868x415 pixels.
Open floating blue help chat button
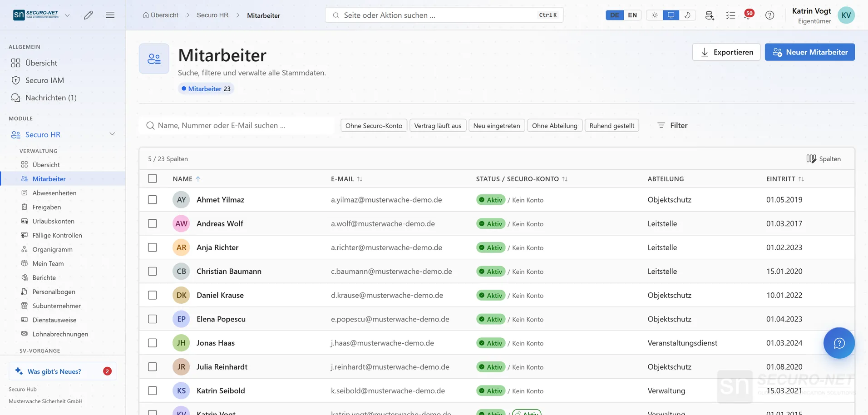pyautogui.click(x=839, y=343)
